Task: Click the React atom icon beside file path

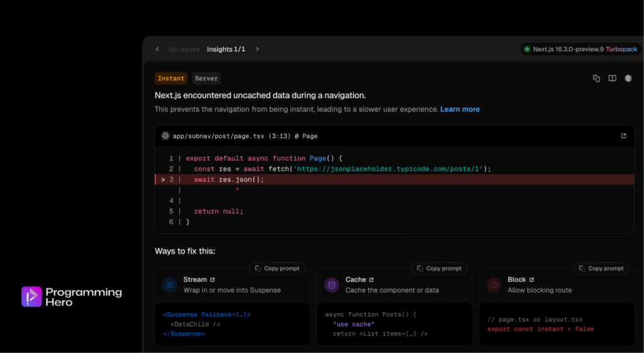Action: point(165,136)
